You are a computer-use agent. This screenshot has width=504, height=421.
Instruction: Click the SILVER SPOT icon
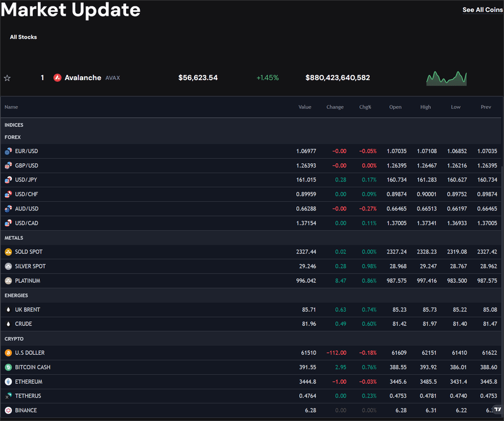tap(8, 267)
